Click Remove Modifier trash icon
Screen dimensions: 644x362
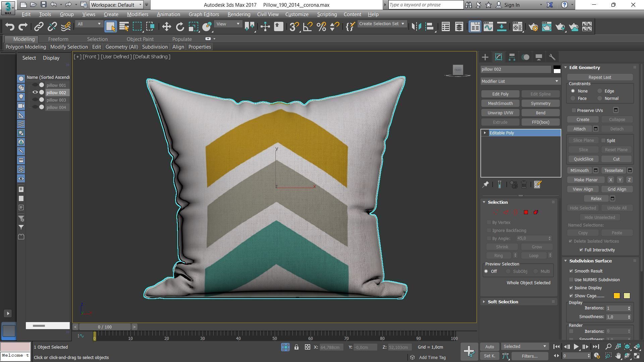524,184
